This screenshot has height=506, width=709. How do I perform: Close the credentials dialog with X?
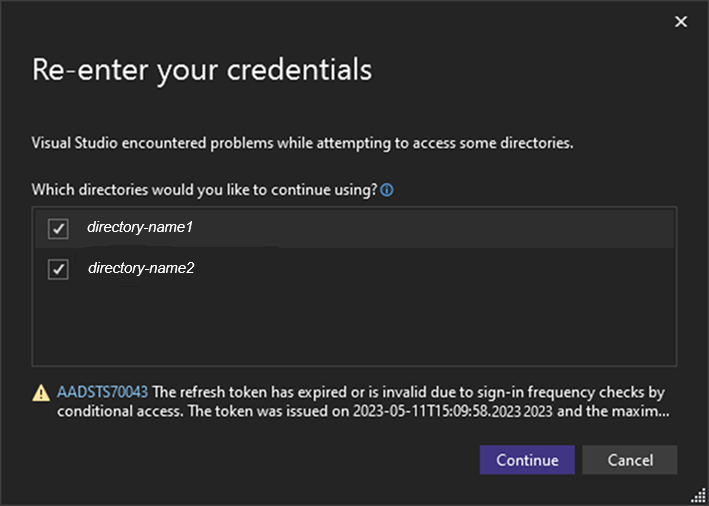[x=681, y=21]
